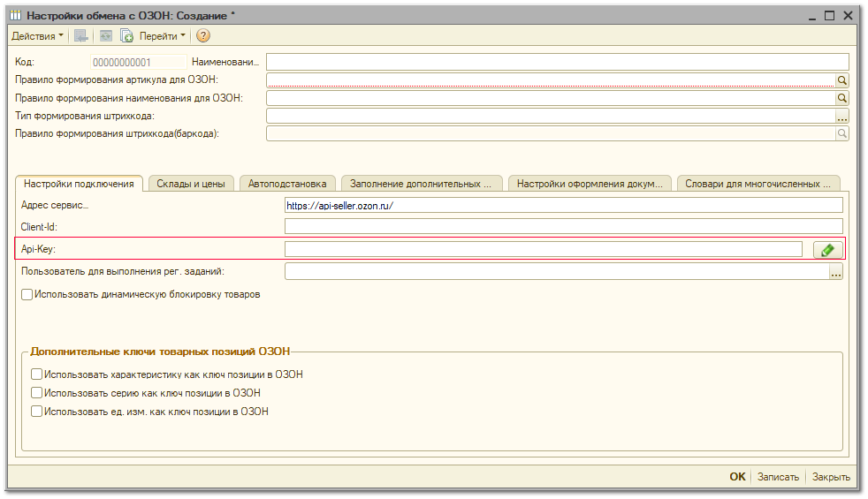868x499 pixels.
Task: Open the Перейти dropdown menu
Action: click(162, 36)
